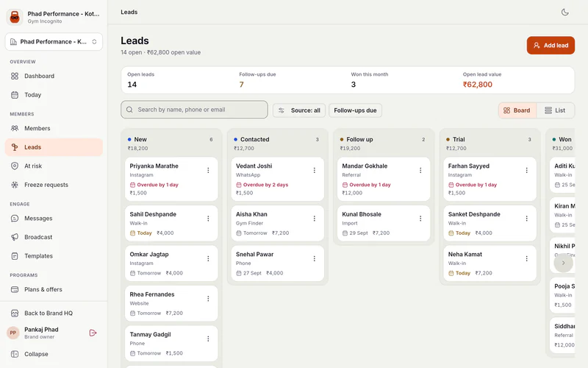Click the Contacted column header
Viewport: 588px width, 368px height.
[278, 143]
